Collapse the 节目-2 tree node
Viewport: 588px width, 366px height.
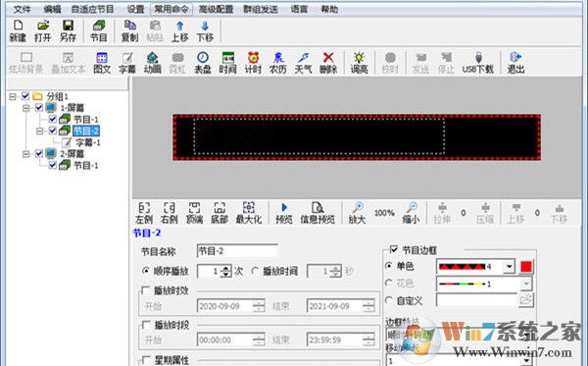39,131
